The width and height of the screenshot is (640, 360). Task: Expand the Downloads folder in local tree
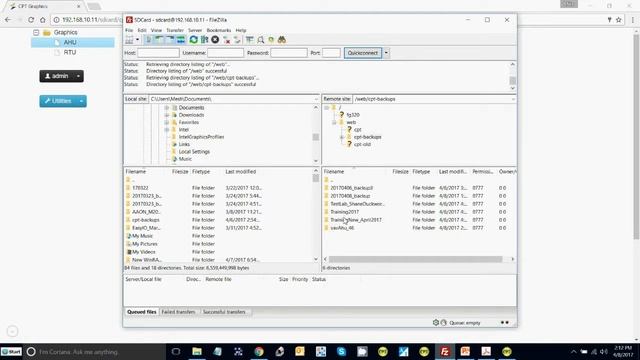pyautogui.click(x=167, y=115)
